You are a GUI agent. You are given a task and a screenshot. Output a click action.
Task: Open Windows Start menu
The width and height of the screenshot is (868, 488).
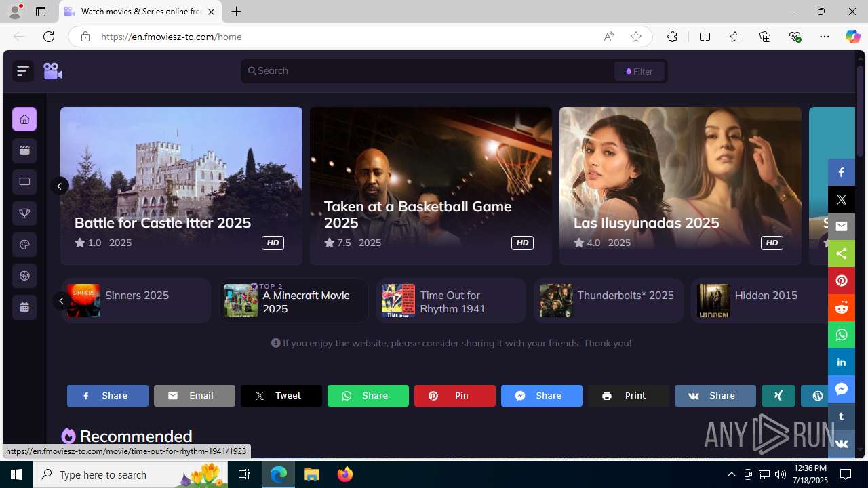pos(16,474)
